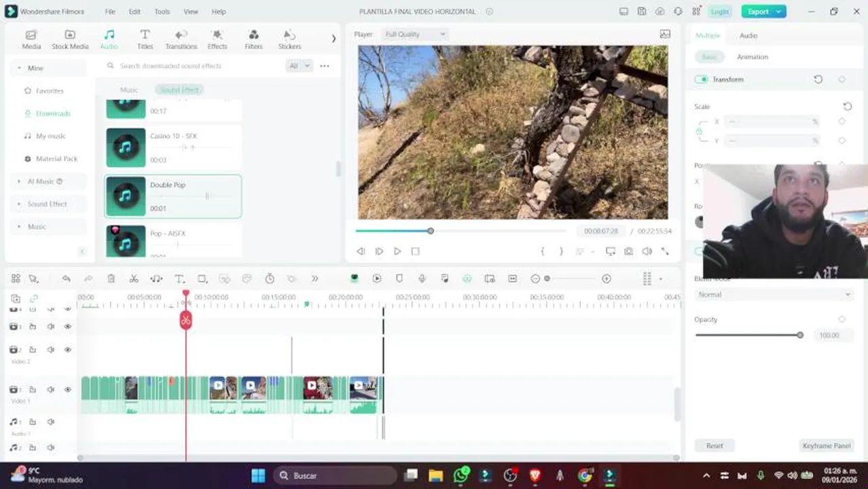Select the text tool in timeline toolbar
Image resolution: width=868 pixels, height=489 pixels.
(x=179, y=279)
